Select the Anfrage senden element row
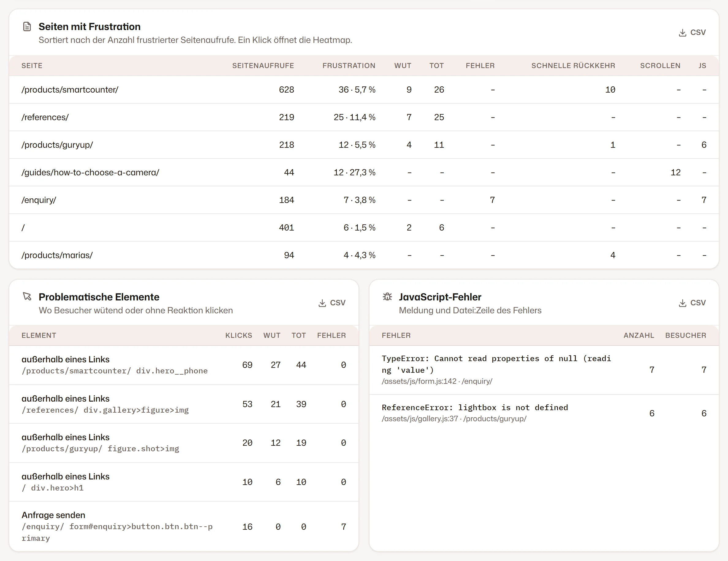Screen dimensions: 728x561 point(184,526)
